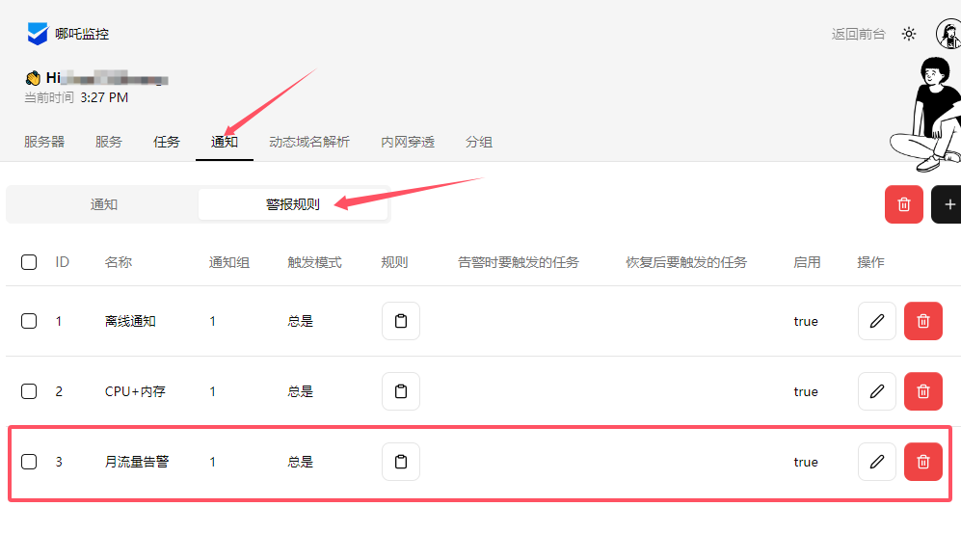Screen dimensions: 961x560
Task: Click the 返回前台 link
Action: click(x=858, y=34)
